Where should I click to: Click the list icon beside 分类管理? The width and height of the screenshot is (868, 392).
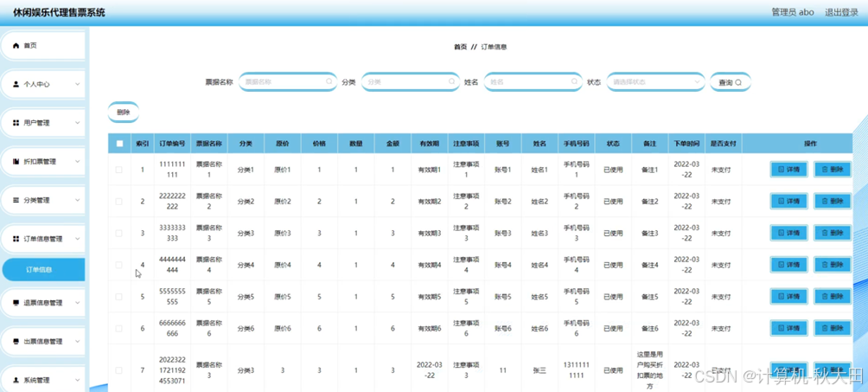coord(16,200)
